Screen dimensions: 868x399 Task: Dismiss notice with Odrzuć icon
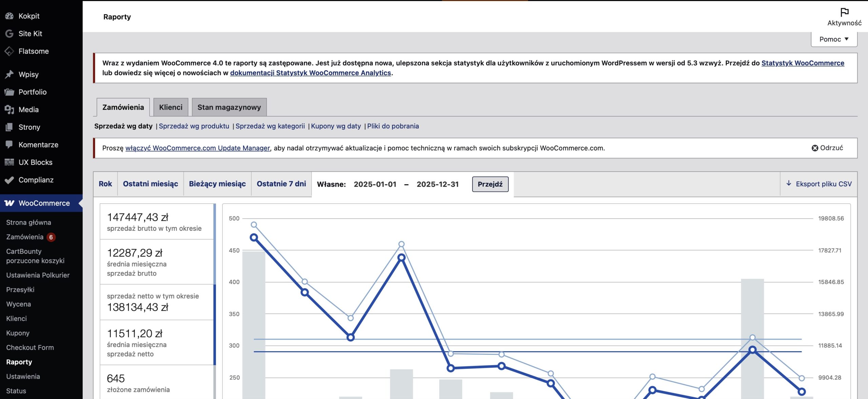(x=815, y=148)
